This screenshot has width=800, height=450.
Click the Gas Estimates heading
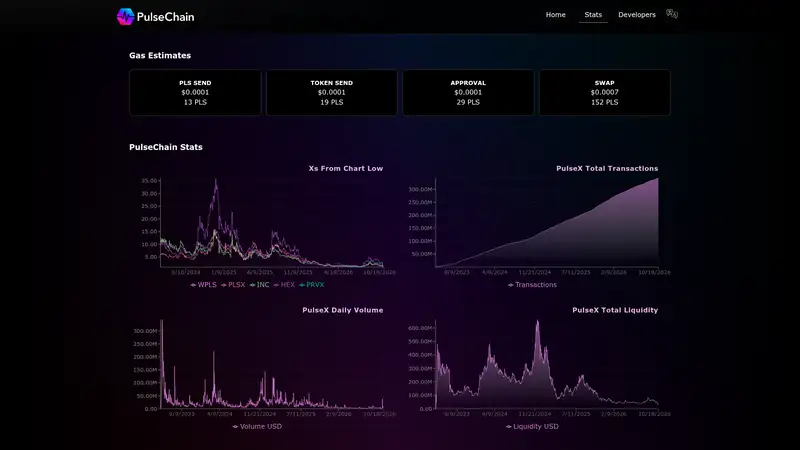click(160, 55)
